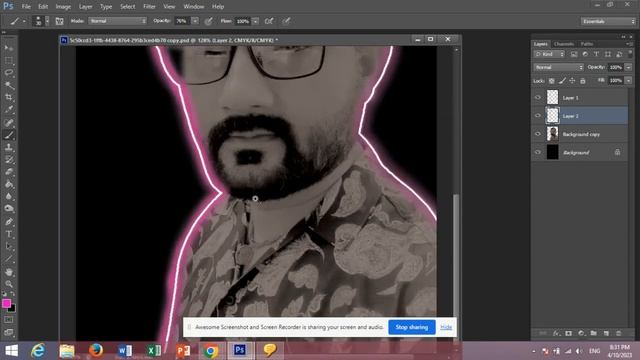Screen dimensions: 640x360
Task: Open layer blend mode Normal dropdown
Action: 558,67
